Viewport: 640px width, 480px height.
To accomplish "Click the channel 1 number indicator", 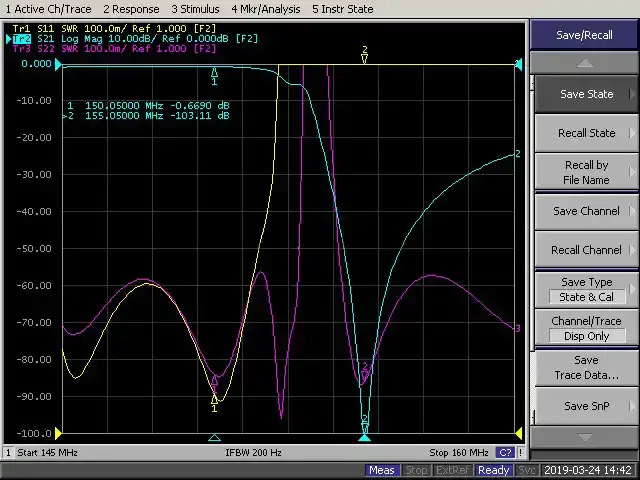I will 8,453.
